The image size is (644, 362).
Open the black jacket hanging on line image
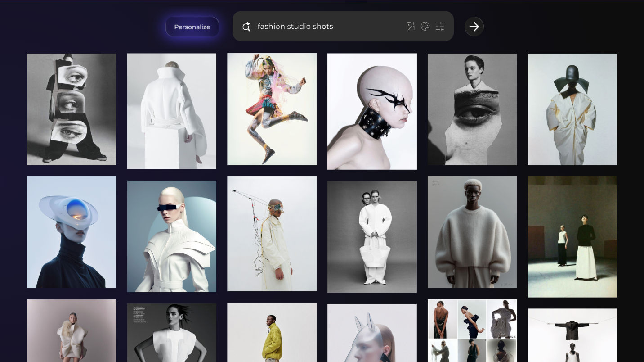(572, 335)
